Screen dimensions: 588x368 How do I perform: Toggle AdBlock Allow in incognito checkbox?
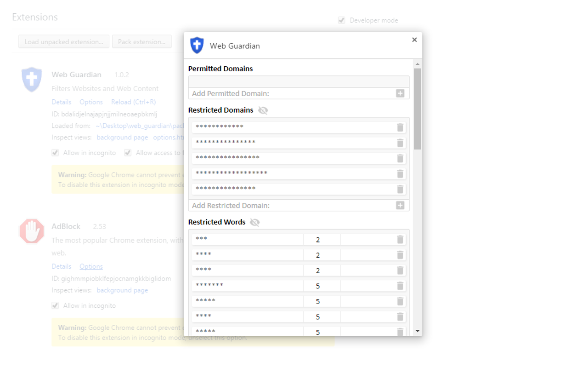click(x=55, y=305)
